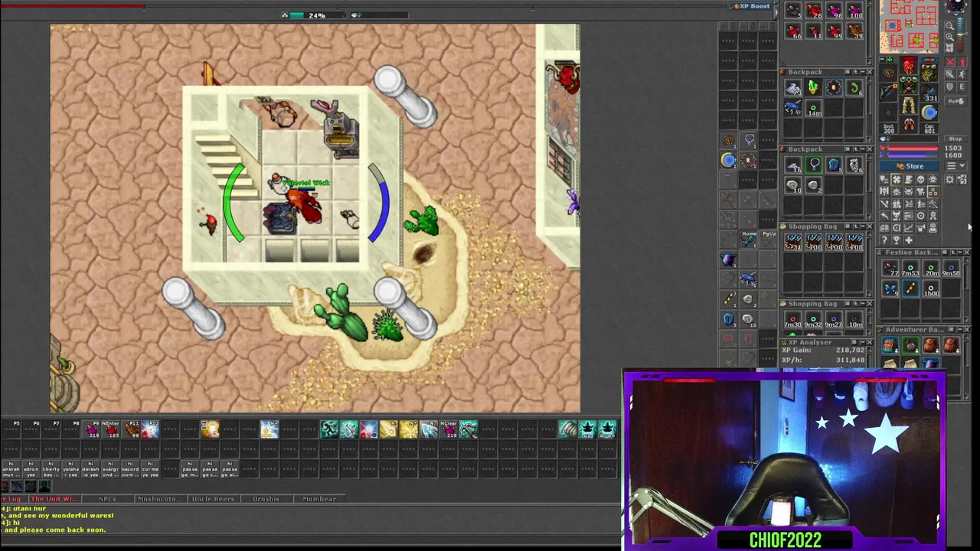Click the running figure spell in action bar
The height and width of the screenshot is (551, 980).
pyautogui.click(x=329, y=429)
